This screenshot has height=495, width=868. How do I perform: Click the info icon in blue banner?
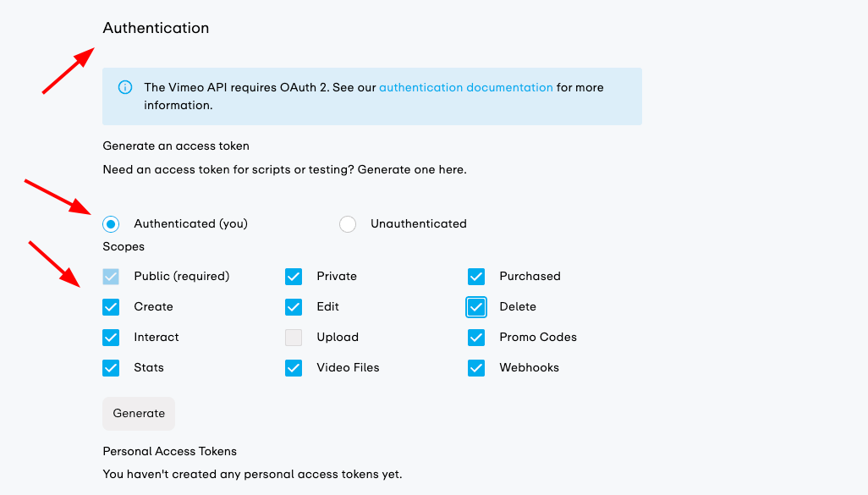pyautogui.click(x=125, y=87)
